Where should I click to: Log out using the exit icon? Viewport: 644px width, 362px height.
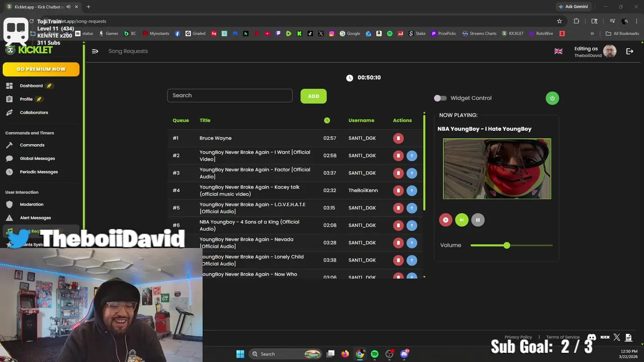point(629,51)
